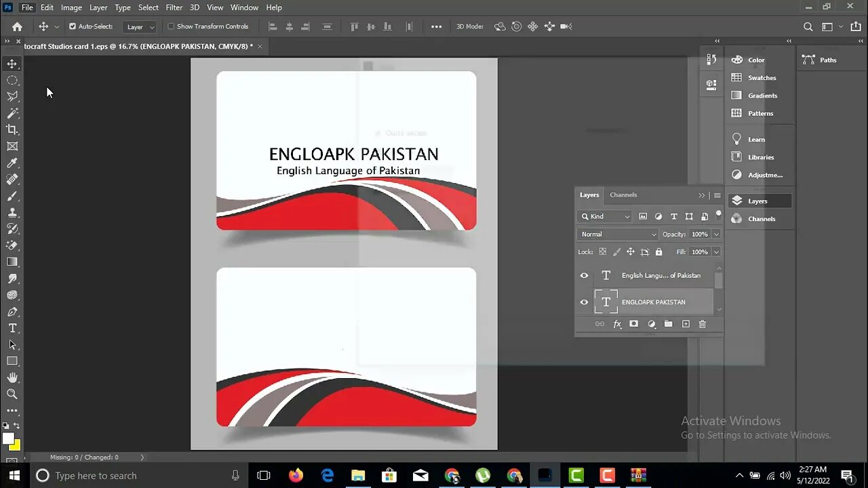Screen dimensions: 868x488
Task: Select the Select menu
Action: tap(149, 7)
